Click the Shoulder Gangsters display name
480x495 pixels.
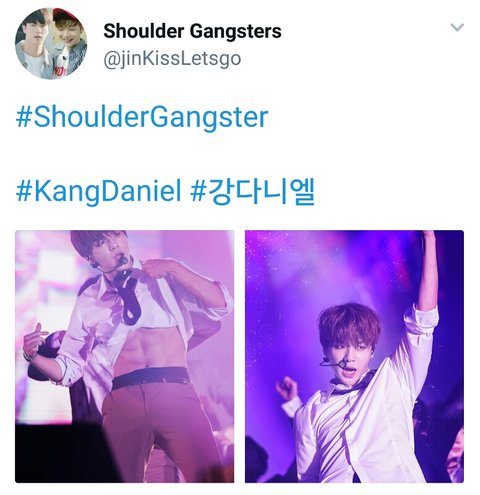pyautogui.click(x=192, y=31)
